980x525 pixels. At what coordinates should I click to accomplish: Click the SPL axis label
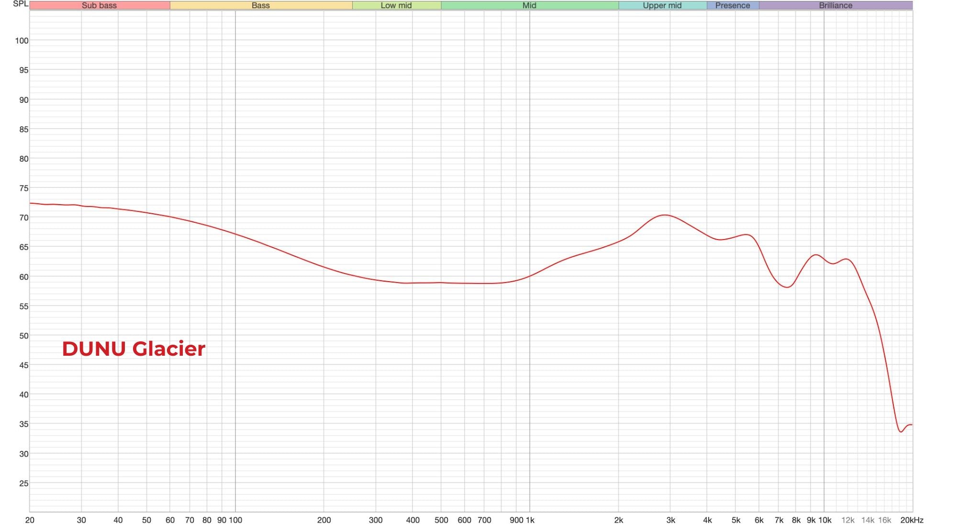coord(20,4)
